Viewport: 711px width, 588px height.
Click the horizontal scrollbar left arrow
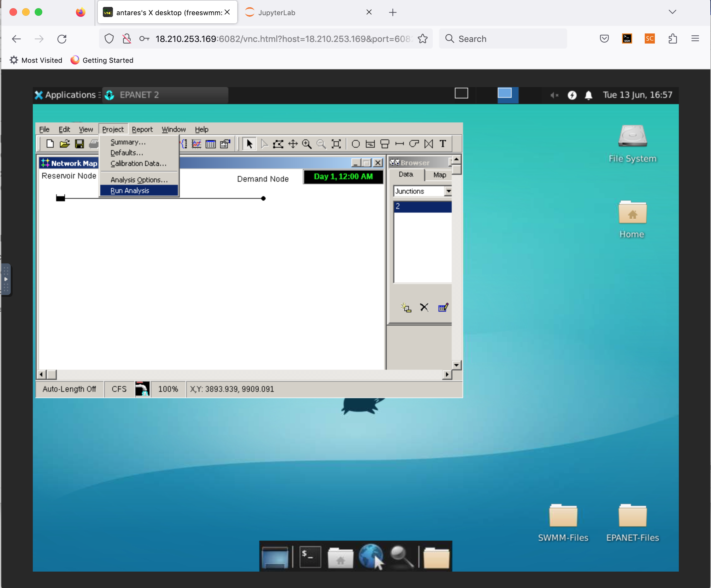click(x=42, y=375)
